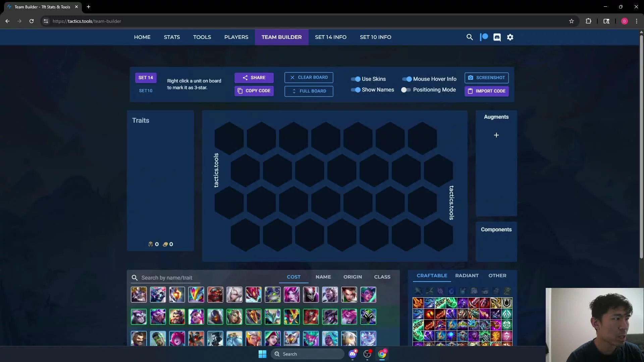Filter by Spatula component icon
Viewport: 644px width, 362px height.
tap(507, 291)
